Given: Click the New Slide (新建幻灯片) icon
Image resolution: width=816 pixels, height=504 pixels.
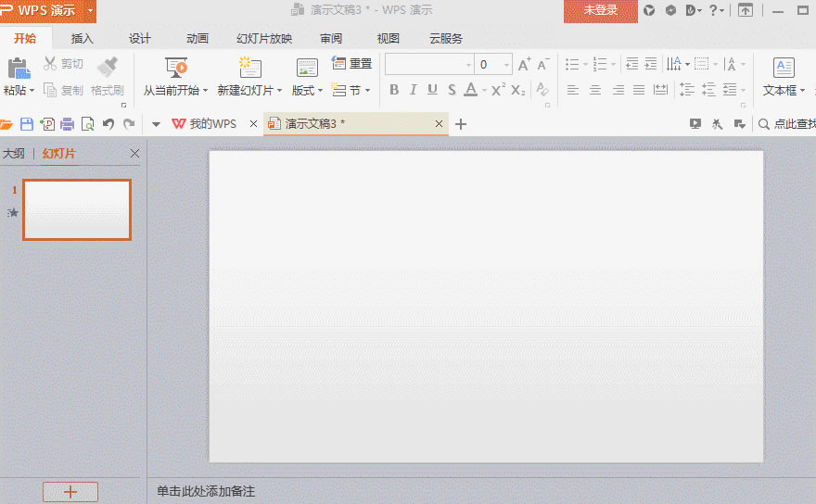Looking at the screenshot, I should pyautogui.click(x=249, y=68).
